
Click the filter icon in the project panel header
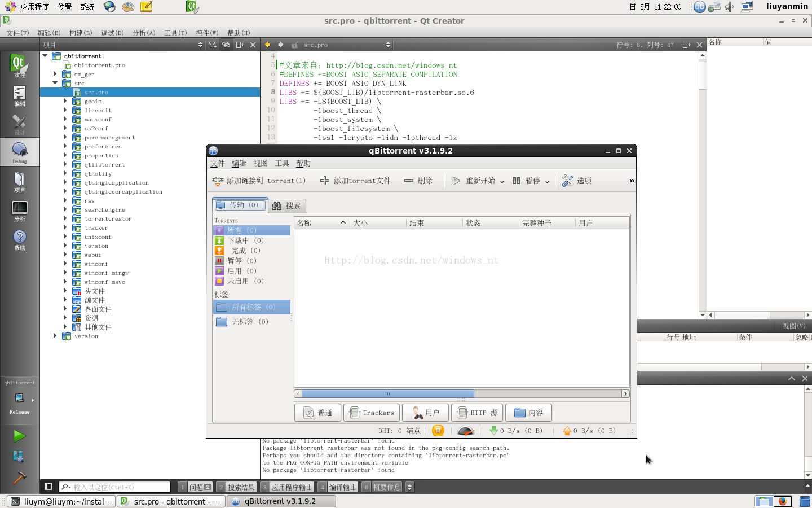click(x=213, y=45)
